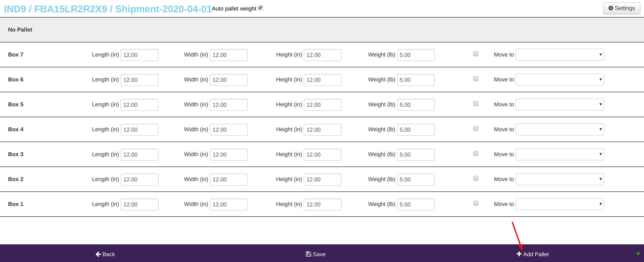
Task: Select the Box 5 Width input field
Action: pos(229,105)
